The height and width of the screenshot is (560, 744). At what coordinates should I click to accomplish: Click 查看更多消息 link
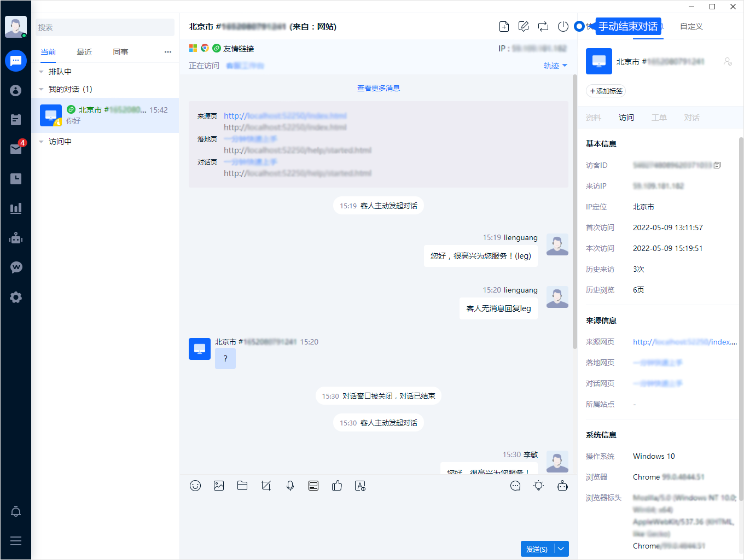(378, 88)
